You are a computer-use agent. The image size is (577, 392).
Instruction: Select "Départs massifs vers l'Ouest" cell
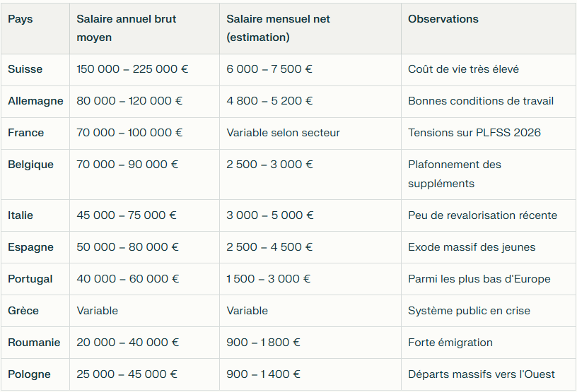482,374
